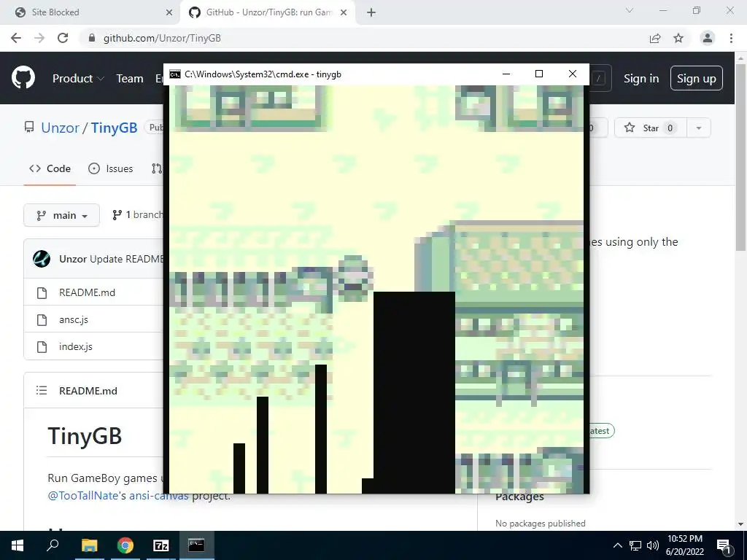Open the TinyGB repository link
Image resolution: width=747 pixels, height=560 pixels.
point(114,128)
